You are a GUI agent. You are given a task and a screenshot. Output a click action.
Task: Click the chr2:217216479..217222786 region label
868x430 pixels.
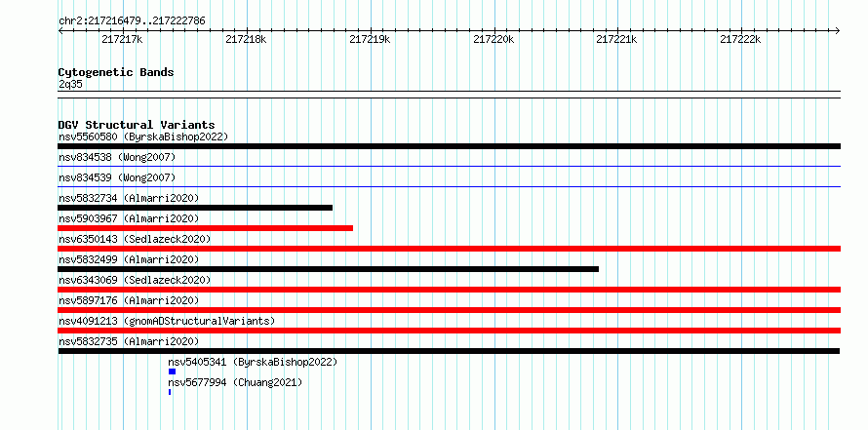132,21
